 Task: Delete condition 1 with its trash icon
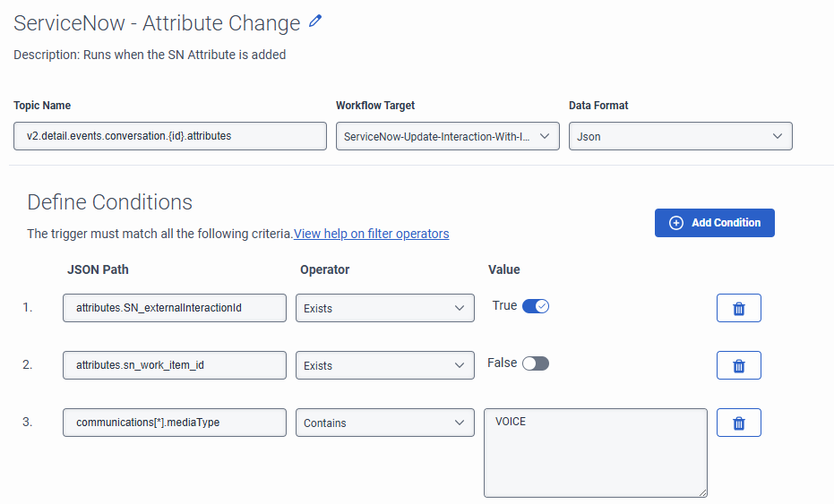click(738, 308)
